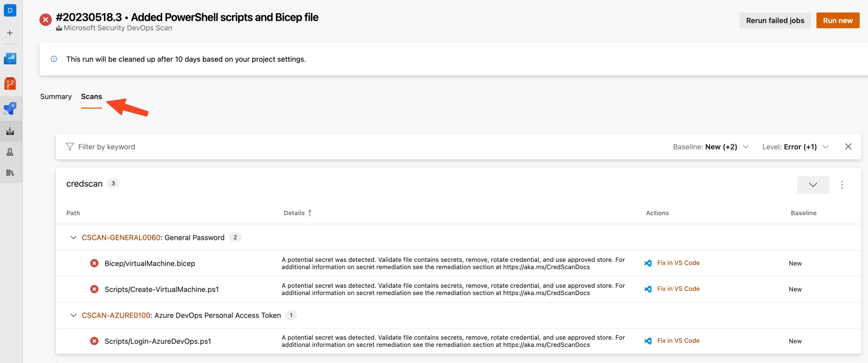The image size is (868, 363).
Task: Click the factory icon in the sidebar
Action: click(x=10, y=131)
